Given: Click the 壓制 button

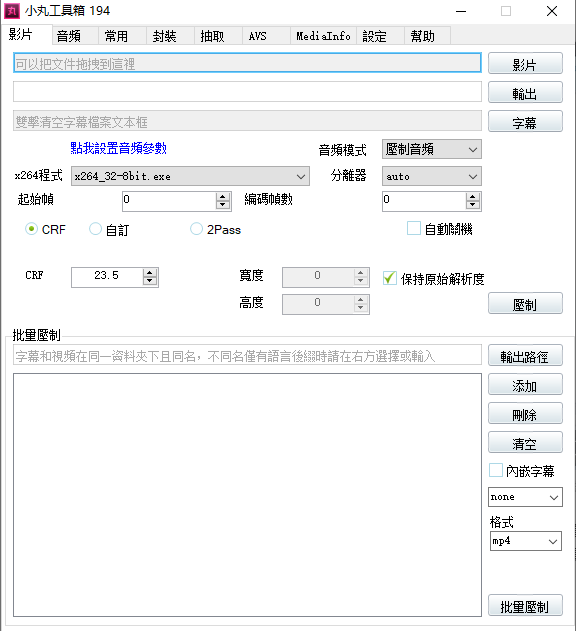Looking at the screenshot, I should 525,303.
